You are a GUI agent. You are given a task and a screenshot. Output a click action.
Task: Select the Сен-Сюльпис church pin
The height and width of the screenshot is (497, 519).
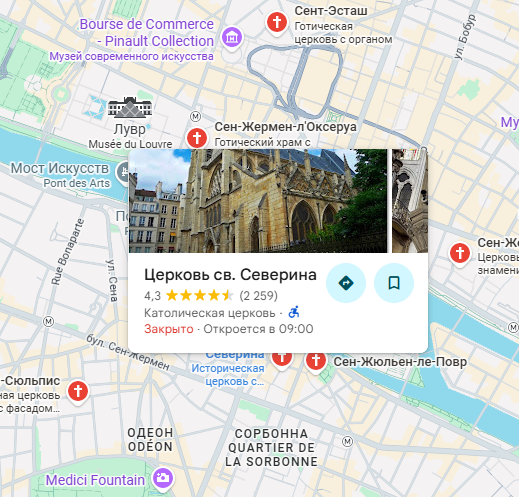click(x=78, y=392)
